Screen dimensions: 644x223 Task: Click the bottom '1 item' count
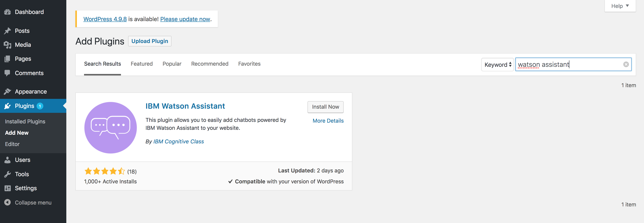click(x=629, y=205)
